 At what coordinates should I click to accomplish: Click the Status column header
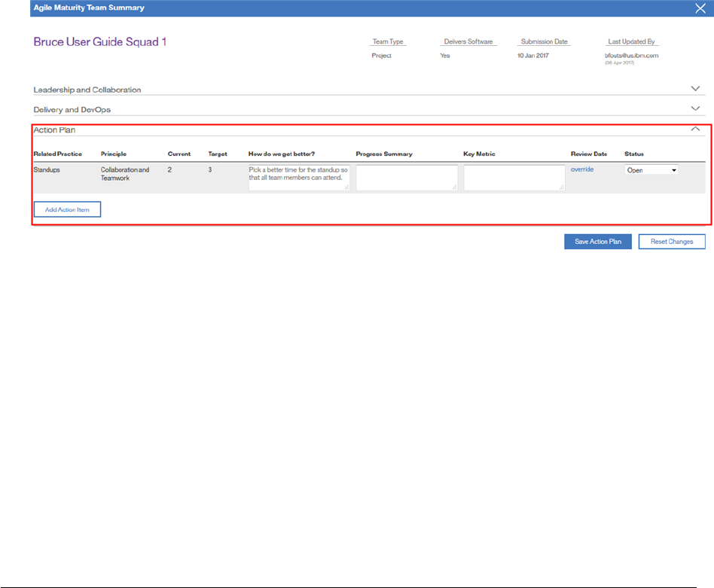click(634, 154)
